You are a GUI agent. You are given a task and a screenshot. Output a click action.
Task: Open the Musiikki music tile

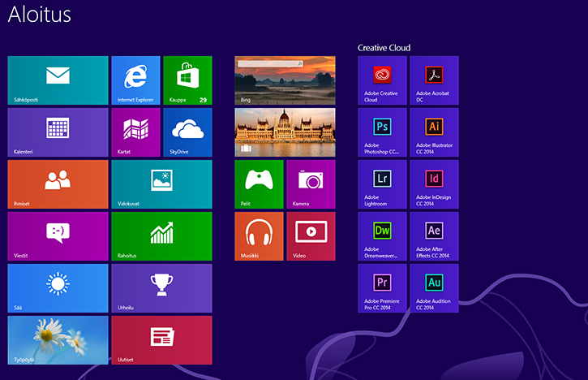point(259,236)
